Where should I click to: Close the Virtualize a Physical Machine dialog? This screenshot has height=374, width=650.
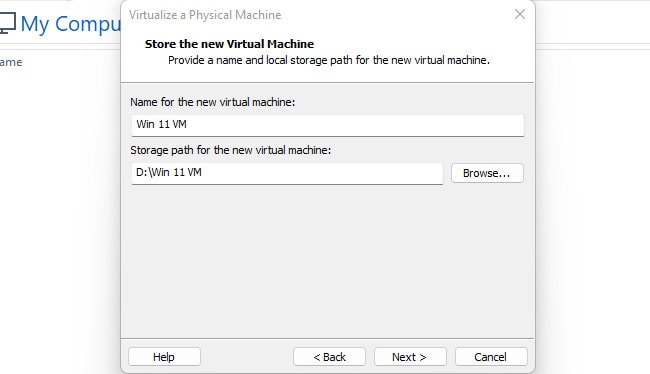(x=520, y=15)
